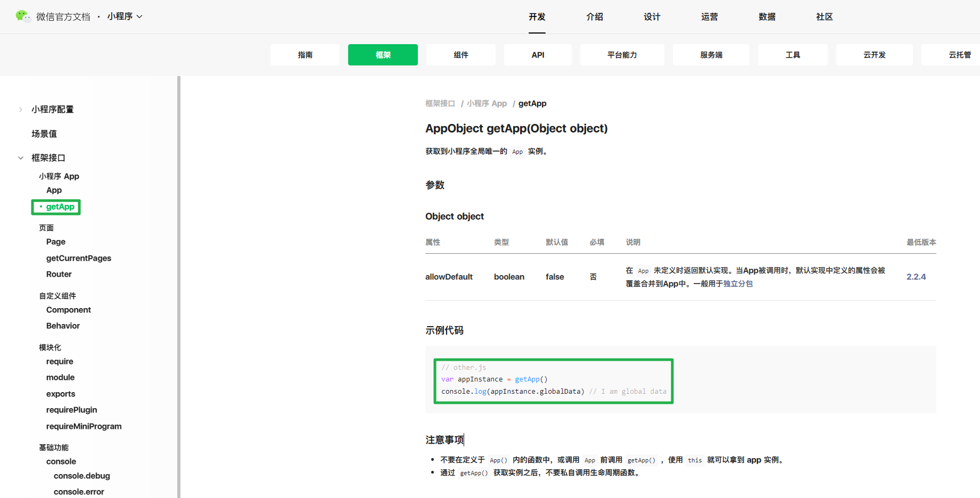Click the 框架接口 breadcrumb link

(x=440, y=104)
